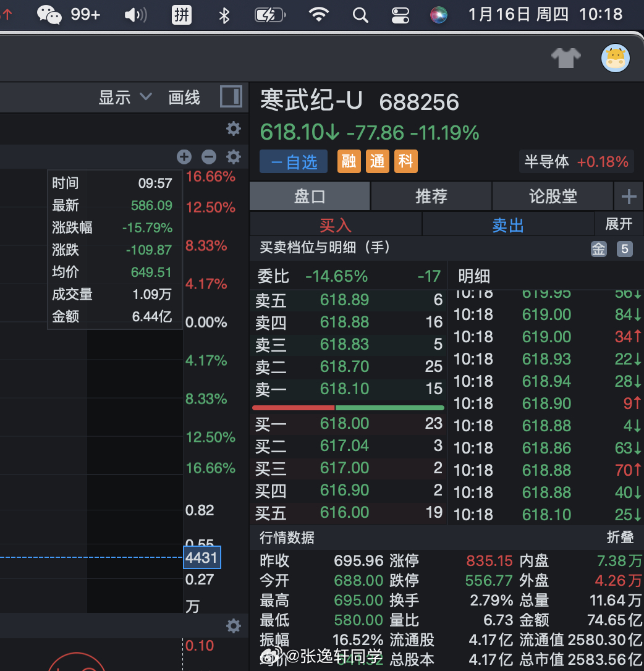This screenshot has width=644, height=671.
Task: Open the 半导体 sector link
Action: (x=576, y=161)
